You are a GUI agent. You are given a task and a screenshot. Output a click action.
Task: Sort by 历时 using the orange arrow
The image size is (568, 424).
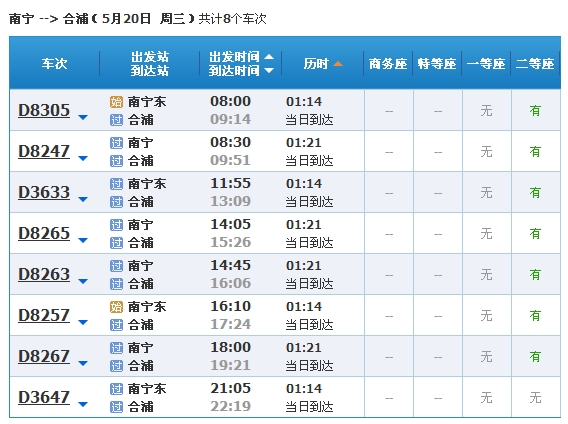(x=338, y=64)
